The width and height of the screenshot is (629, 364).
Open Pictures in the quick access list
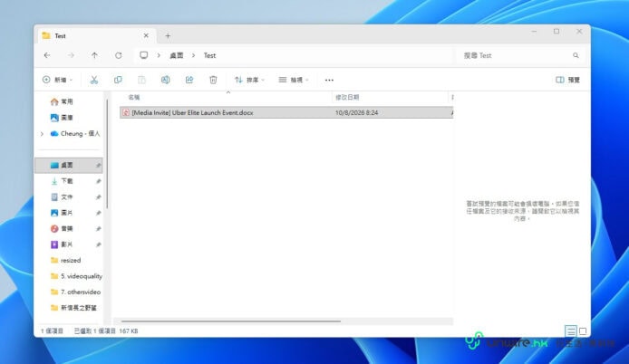click(x=62, y=213)
